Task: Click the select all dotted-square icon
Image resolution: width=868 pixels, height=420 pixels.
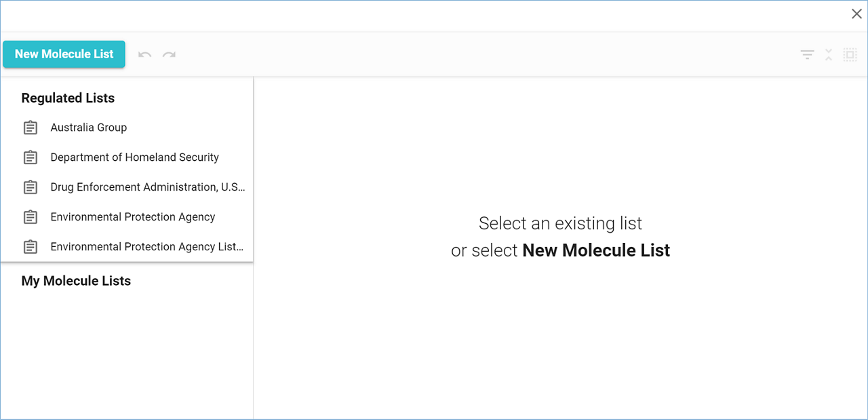Action: pos(850,55)
